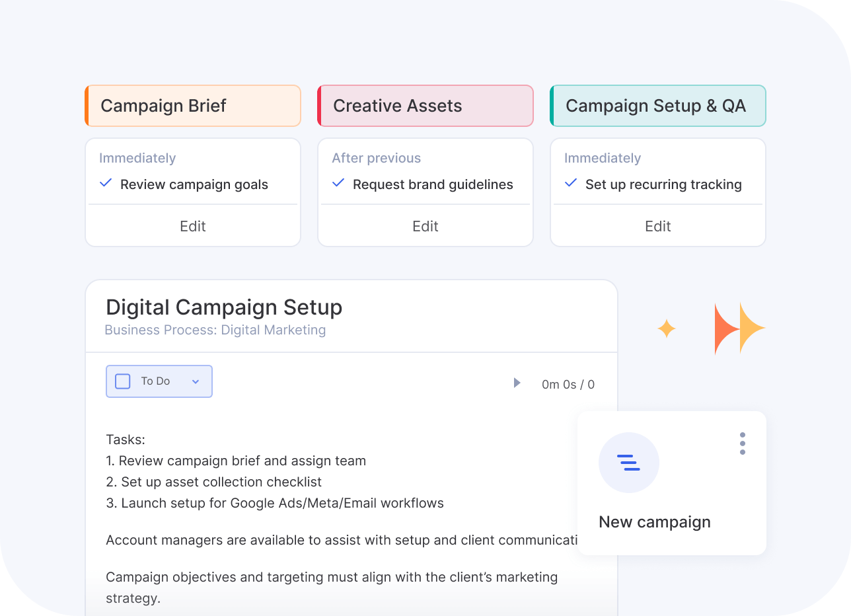Screen dimensions: 851x616
Task: Click the Digital Campaign Setup title
Action: point(224,307)
